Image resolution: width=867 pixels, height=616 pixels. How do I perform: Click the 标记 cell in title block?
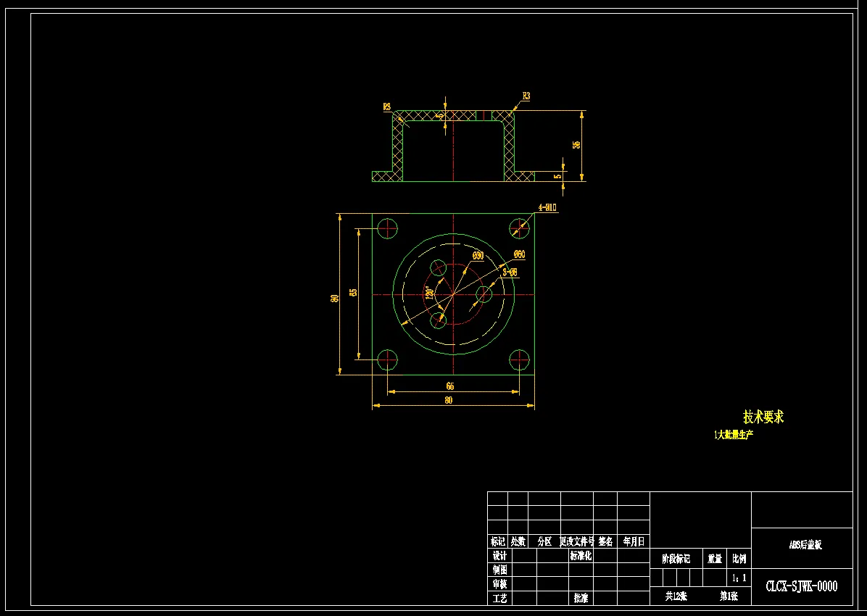click(x=497, y=541)
